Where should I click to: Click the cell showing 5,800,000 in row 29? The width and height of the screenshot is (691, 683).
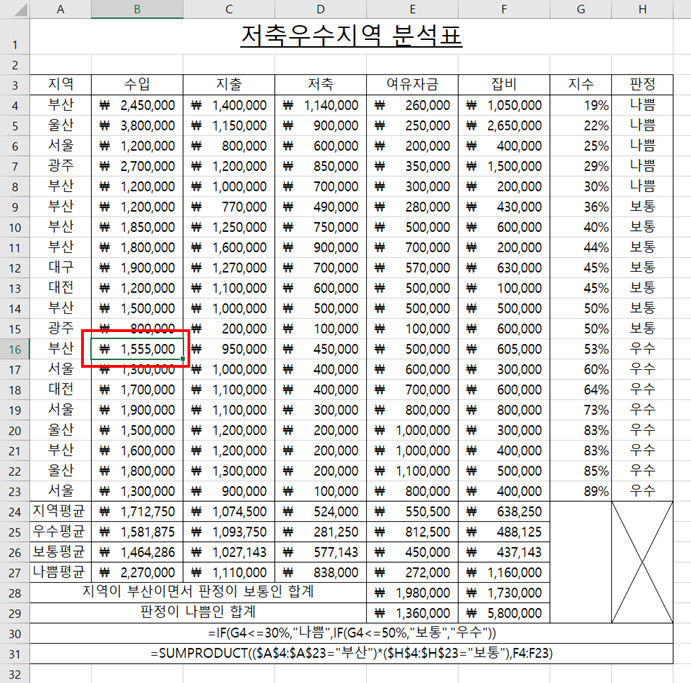pos(505,611)
